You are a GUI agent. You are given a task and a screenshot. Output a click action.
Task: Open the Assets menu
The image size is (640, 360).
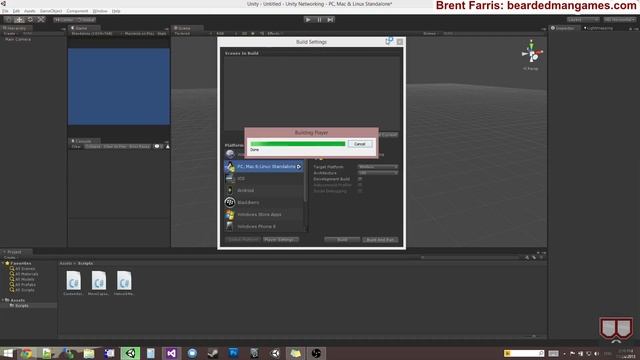pyautogui.click(x=29, y=11)
